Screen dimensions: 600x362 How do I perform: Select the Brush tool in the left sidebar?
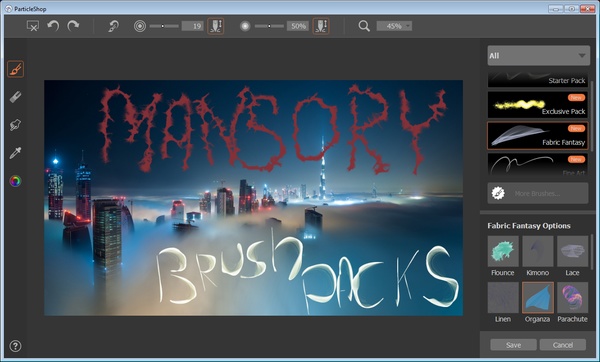[15, 69]
